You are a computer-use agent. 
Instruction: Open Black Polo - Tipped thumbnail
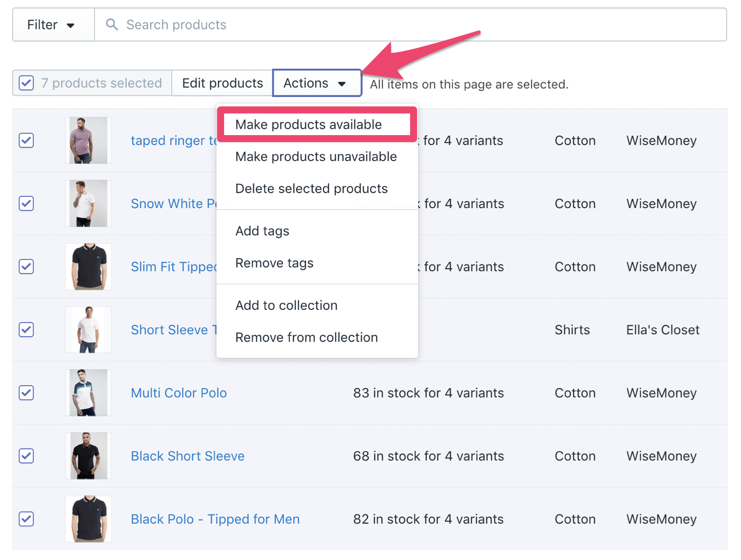[89, 519]
